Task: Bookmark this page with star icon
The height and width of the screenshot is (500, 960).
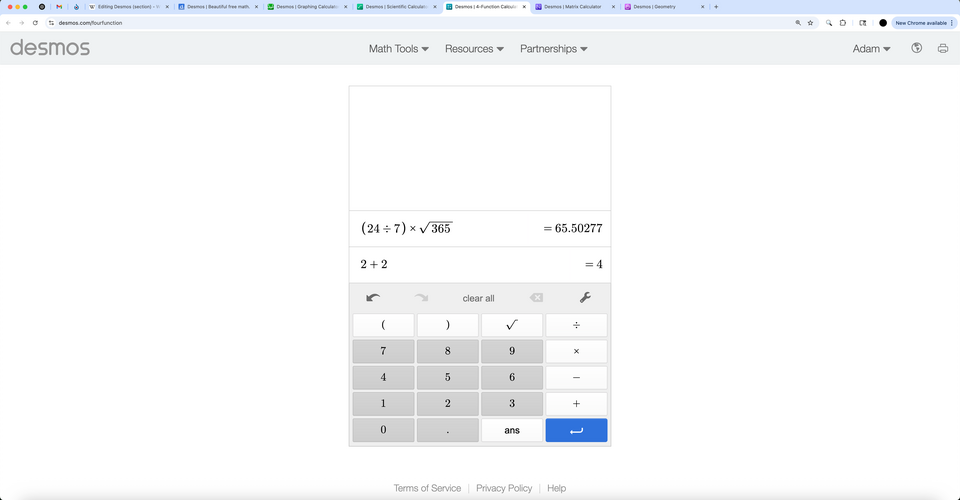Action: tap(811, 23)
